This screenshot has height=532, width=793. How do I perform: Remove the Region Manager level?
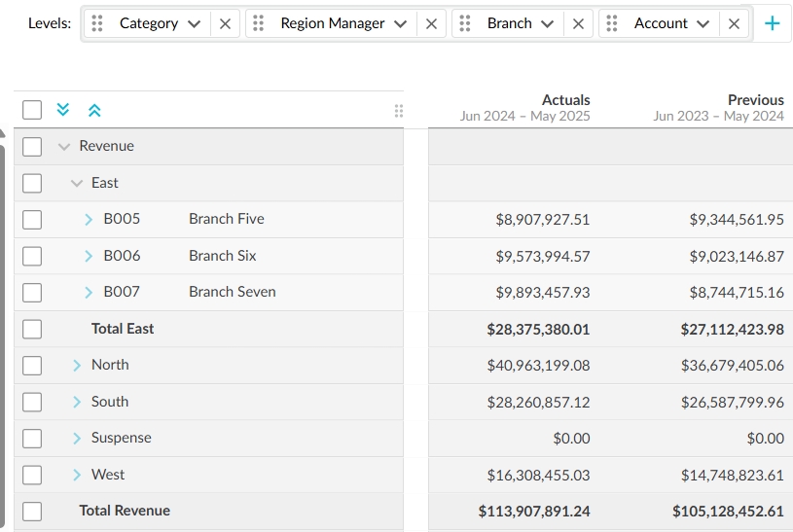click(431, 23)
